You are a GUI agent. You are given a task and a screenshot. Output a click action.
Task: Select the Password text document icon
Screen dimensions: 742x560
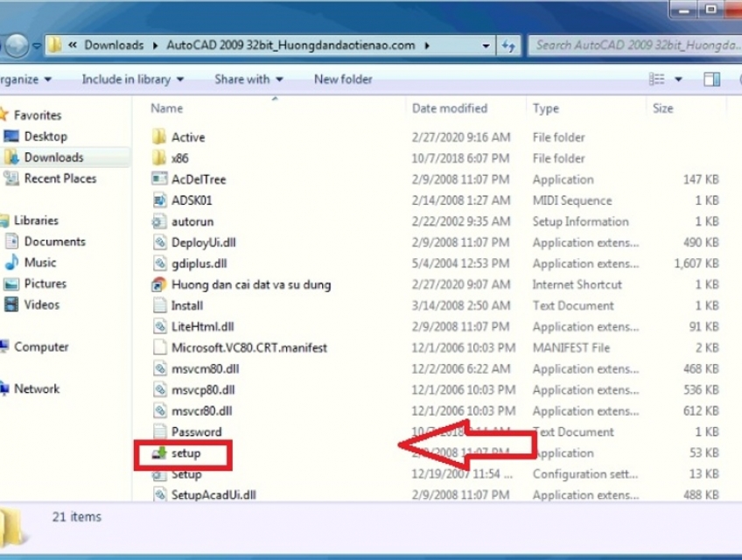pyautogui.click(x=158, y=431)
